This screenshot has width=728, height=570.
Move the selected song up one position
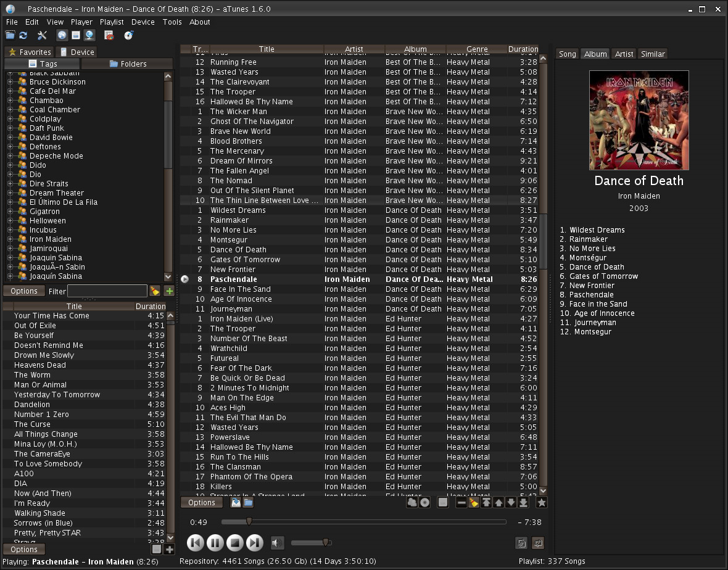[498, 502]
